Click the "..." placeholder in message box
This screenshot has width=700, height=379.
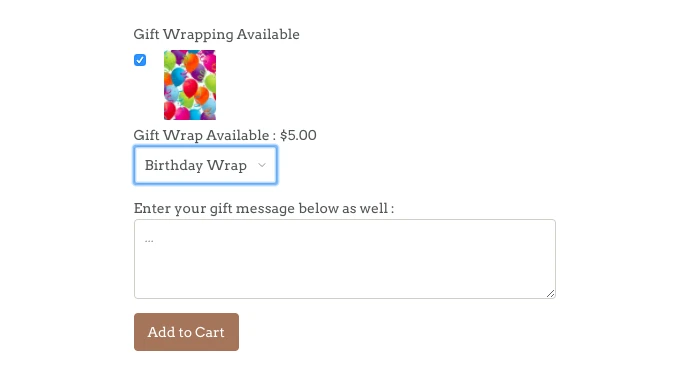click(x=149, y=240)
